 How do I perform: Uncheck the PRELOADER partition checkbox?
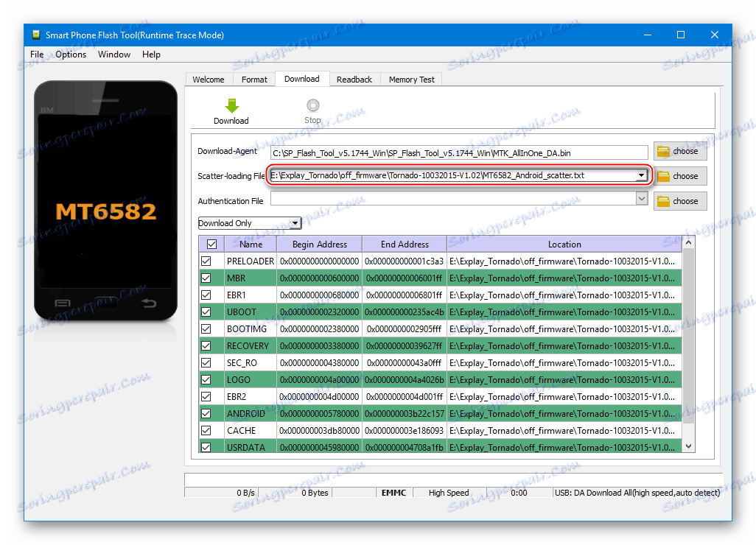(x=206, y=261)
